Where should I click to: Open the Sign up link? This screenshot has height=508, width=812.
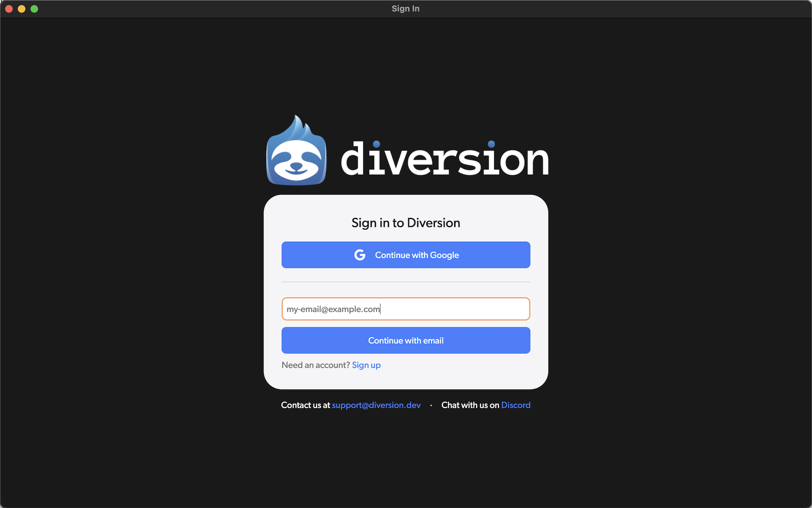(x=366, y=365)
